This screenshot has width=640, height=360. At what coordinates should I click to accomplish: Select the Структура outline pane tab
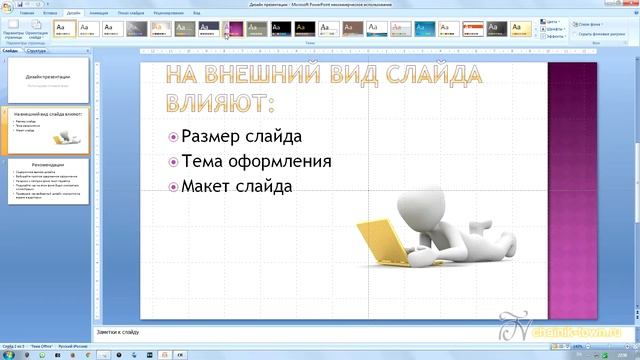click(36, 51)
